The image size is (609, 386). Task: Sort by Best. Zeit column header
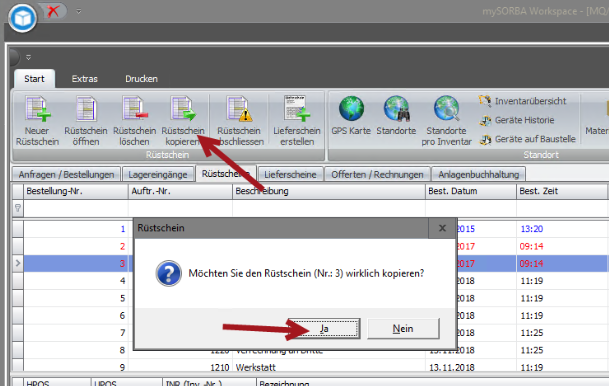click(562, 191)
